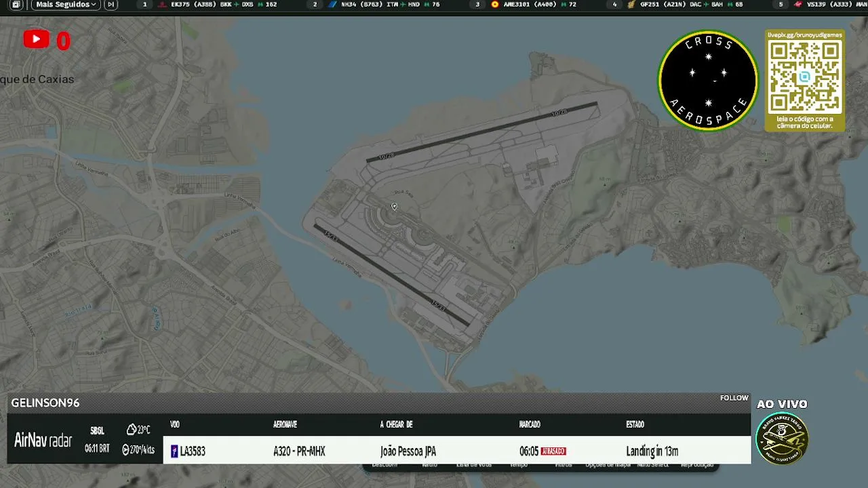Click the ATRASADO delayed status badge
868x488 pixels.
[553, 451]
